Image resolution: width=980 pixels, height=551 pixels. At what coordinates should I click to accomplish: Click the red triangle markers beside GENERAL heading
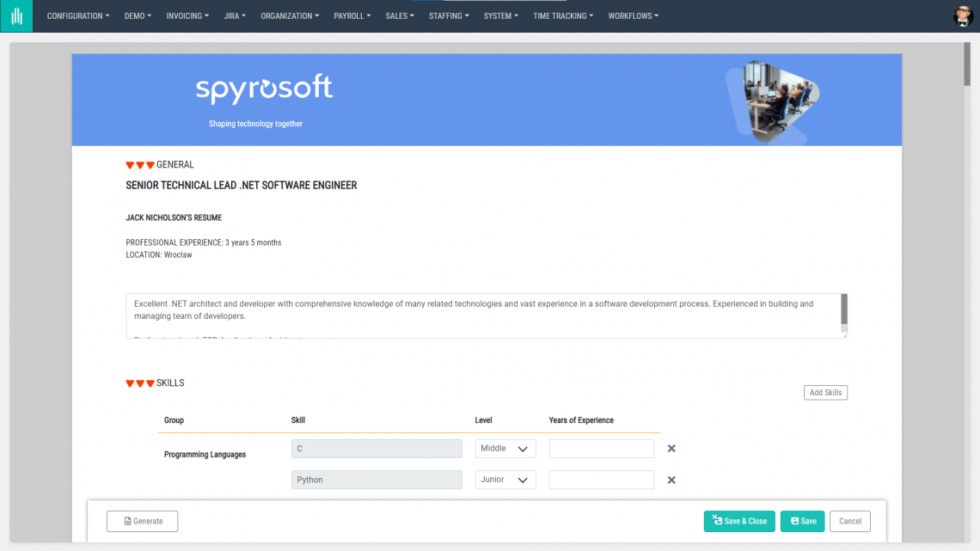(139, 163)
